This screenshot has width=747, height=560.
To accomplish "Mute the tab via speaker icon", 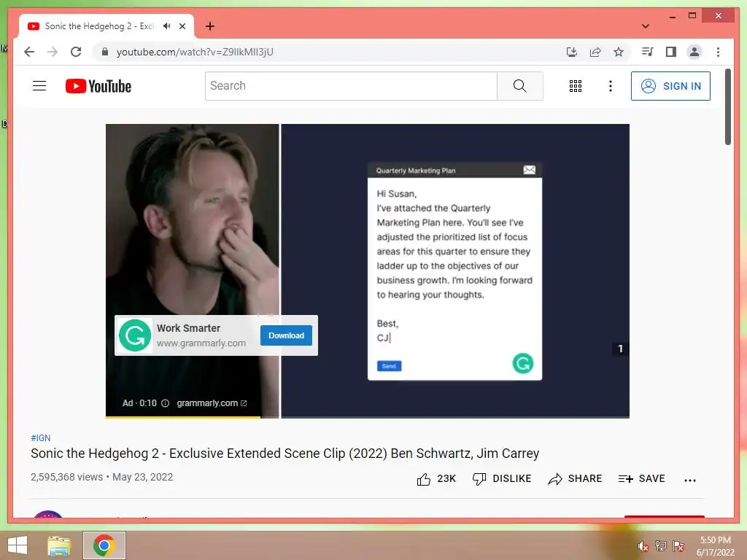I will click(166, 26).
